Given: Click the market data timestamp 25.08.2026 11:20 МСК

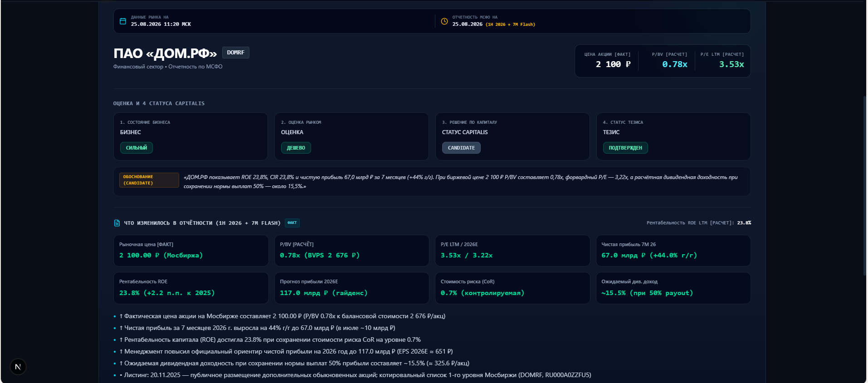Looking at the screenshot, I should [x=161, y=24].
